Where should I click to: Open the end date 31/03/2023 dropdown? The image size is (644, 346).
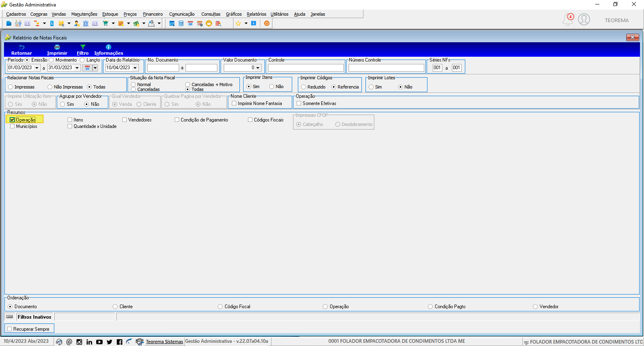click(x=77, y=68)
